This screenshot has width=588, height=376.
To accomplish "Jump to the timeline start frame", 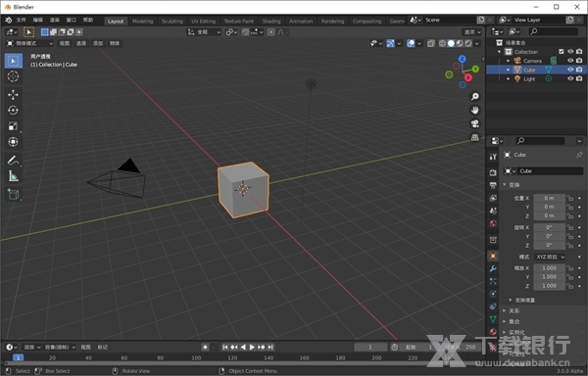I will (x=225, y=348).
